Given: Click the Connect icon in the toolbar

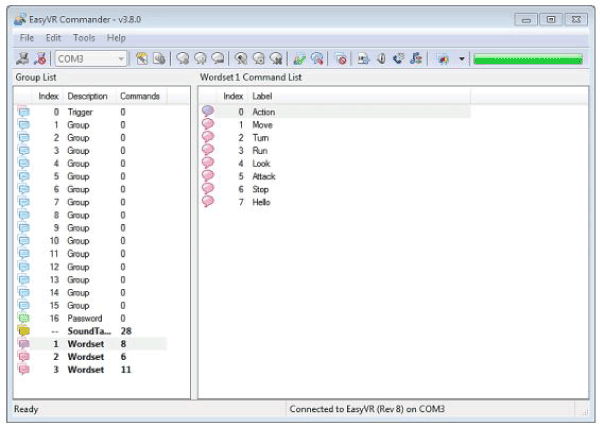Looking at the screenshot, I should 23,59.
